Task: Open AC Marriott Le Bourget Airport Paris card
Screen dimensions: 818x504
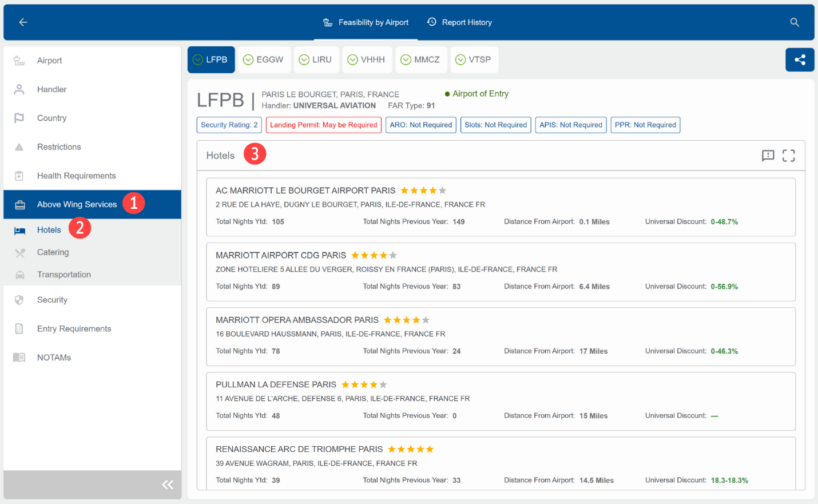Action: (501, 207)
